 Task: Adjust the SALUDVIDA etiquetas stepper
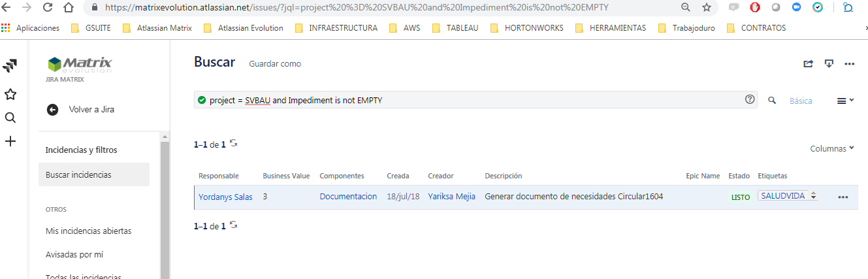point(813,196)
